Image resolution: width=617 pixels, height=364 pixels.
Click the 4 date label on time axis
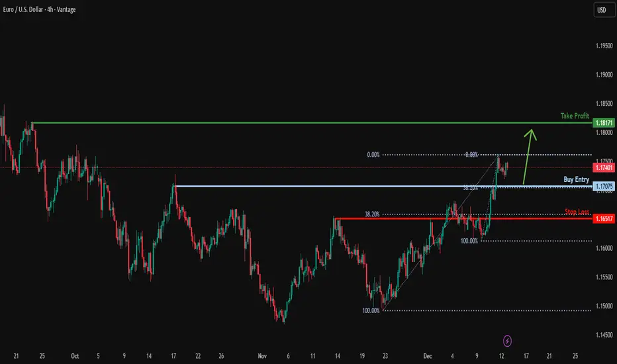452,356
